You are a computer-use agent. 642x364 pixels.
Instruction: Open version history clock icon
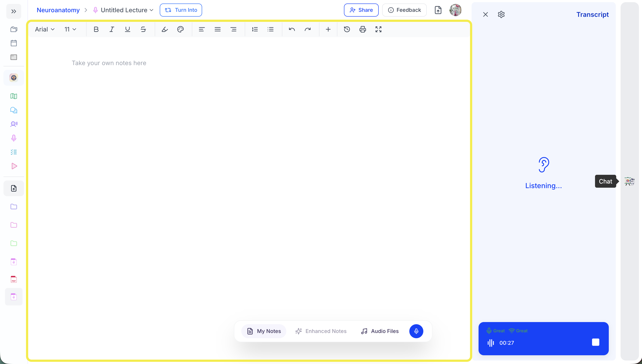347,29
